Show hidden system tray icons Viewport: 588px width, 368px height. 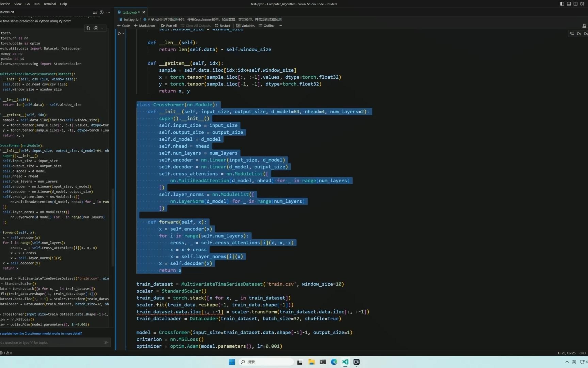(567, 362)
